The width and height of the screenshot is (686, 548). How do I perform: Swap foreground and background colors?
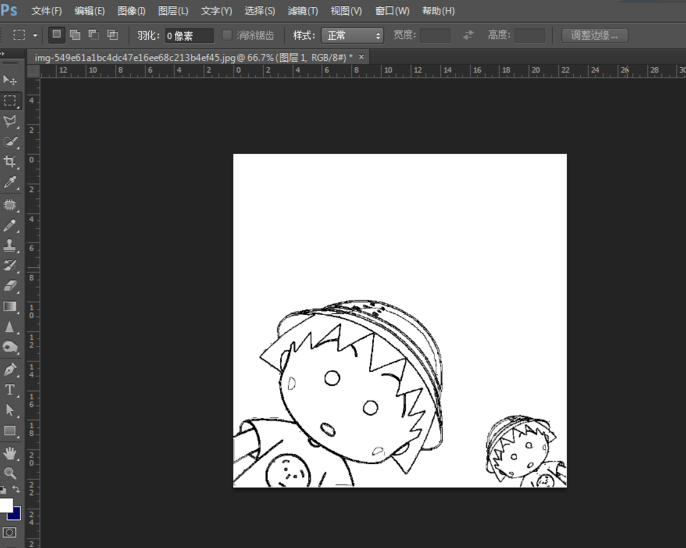[x=16, y=489]
